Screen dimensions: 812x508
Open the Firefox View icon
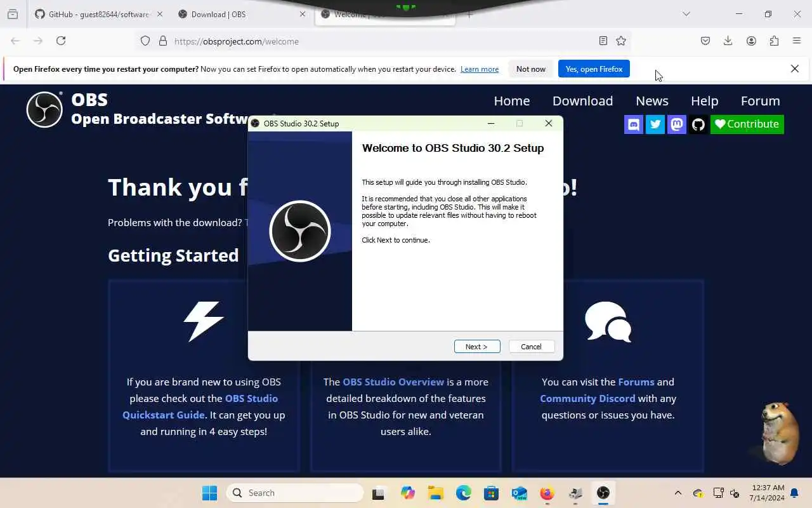[13, 14]
